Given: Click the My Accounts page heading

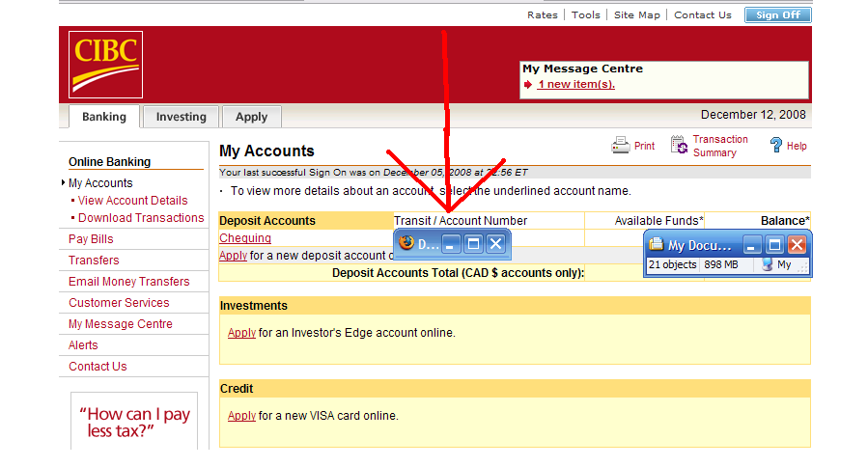Looking at the screenshot, I should (266, 151).
